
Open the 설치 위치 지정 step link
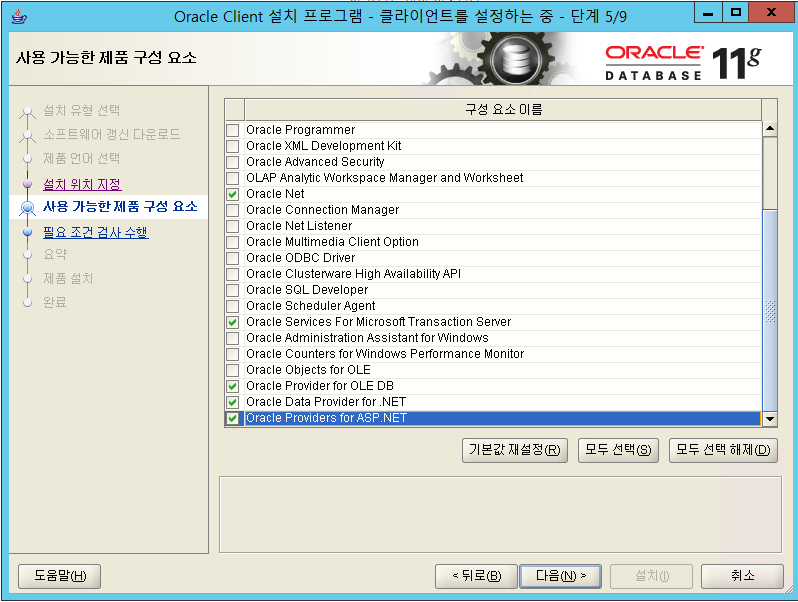pos(82,184)
